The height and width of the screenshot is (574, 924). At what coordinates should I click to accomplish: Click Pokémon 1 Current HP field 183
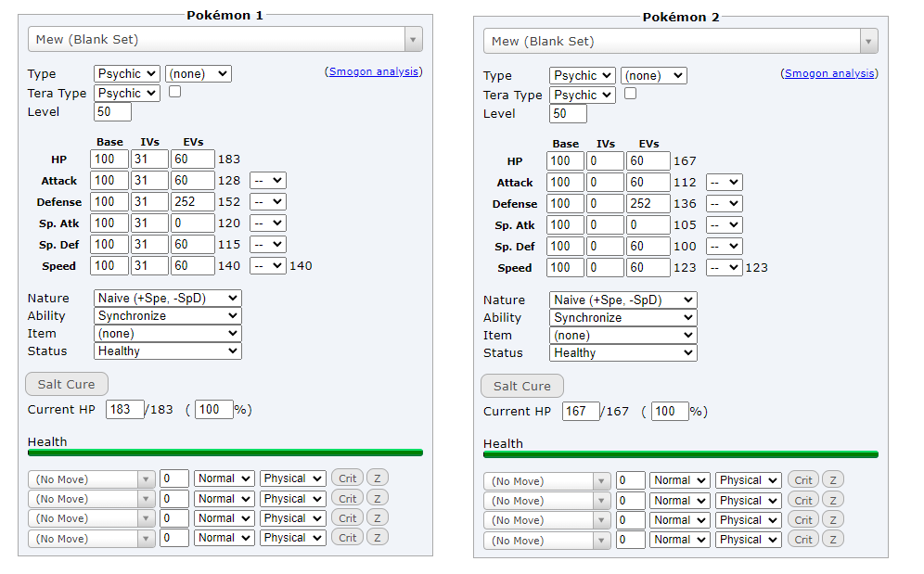click(125, 409)
